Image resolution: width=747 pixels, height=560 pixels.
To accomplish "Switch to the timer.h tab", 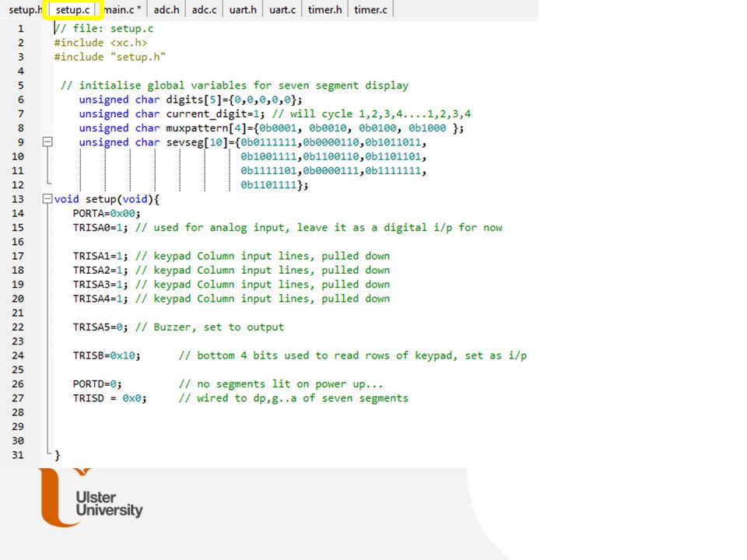I will [325, 9].
